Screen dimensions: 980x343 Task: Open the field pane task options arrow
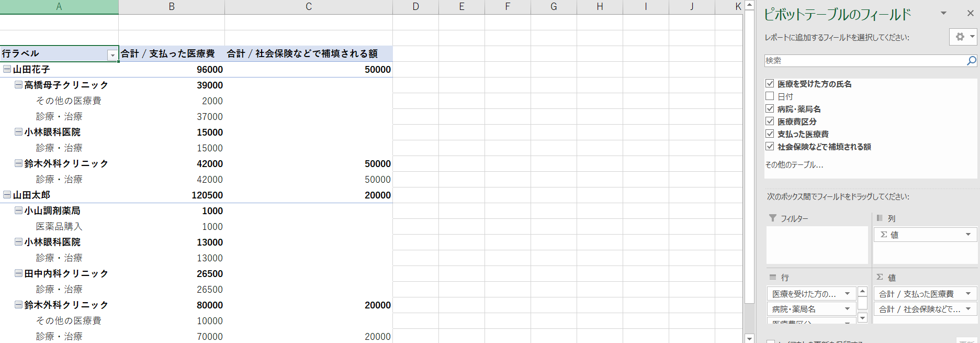click(x=943, y=14)
